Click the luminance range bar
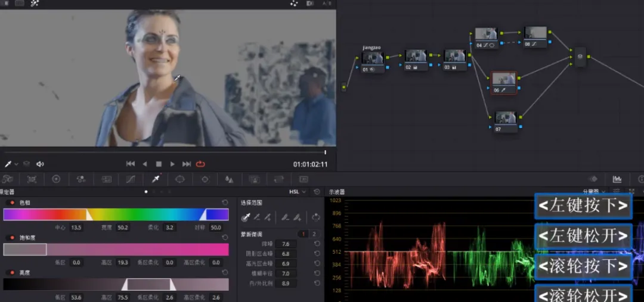644x302 pixels. point(116,284)
